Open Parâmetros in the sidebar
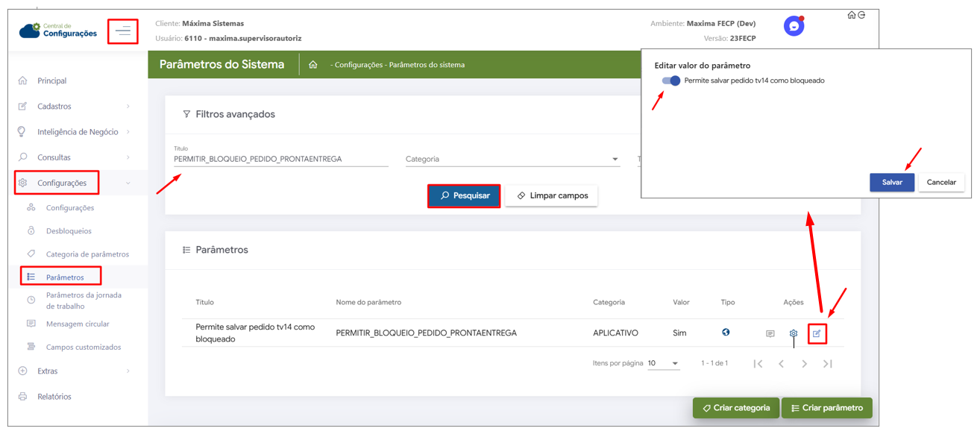The image size is (980, 437). point(65,277)
